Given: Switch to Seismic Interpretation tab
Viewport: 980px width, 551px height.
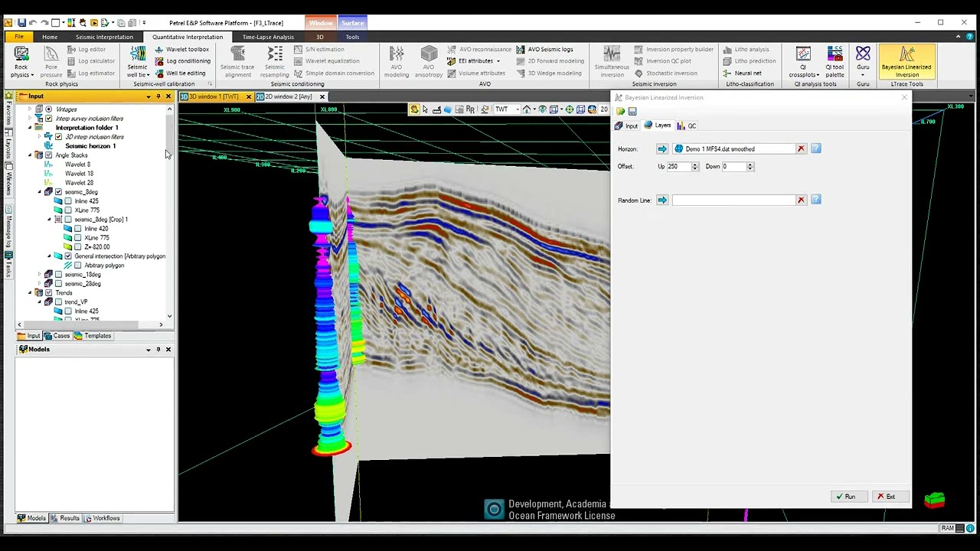Looking at the screenshot, I should tap(104, 37).
